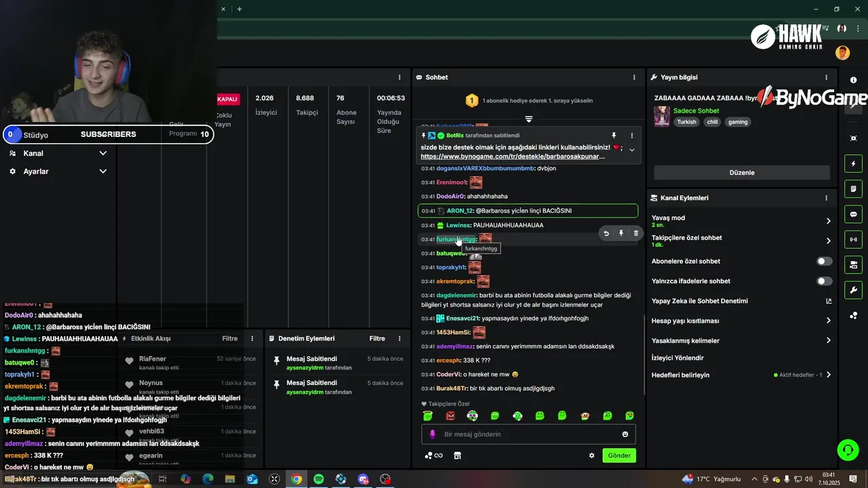This screenshot has height=488, width=868.
Task: Open the Sohbet panel three-dot menu
Action: [x=634, y=77]
